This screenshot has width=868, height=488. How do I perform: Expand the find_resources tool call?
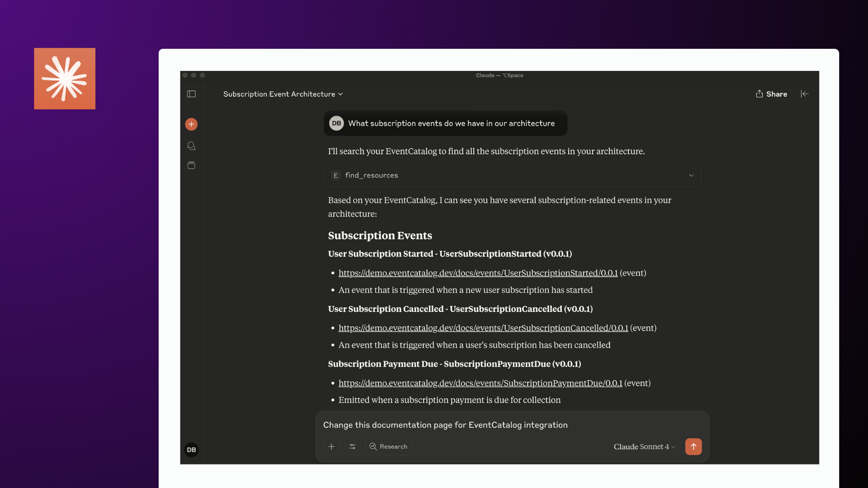pos(512,175)
